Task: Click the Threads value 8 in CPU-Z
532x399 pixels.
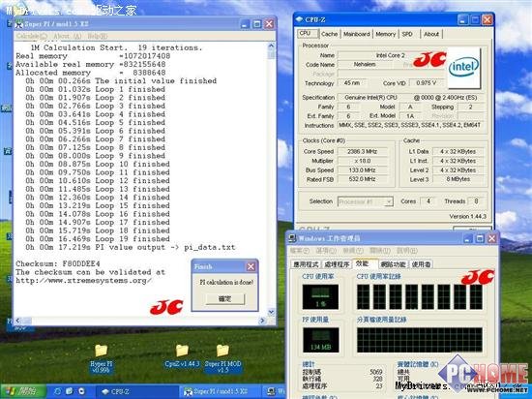Action: click(x=476, y=201)
